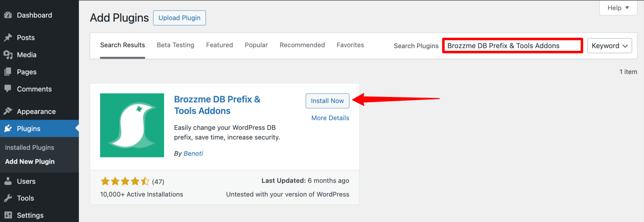Click the Posts pushpin icon
644x222 pixels.
(x=8, y=38)
